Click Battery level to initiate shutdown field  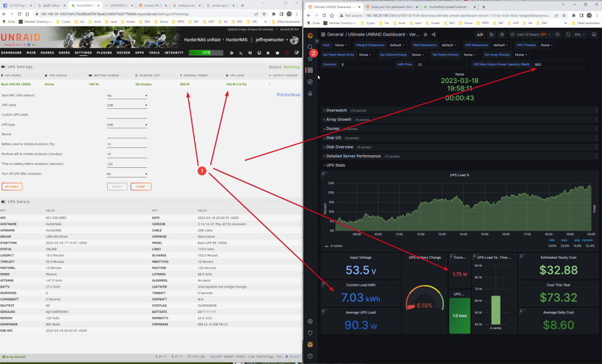coord(126,144)
